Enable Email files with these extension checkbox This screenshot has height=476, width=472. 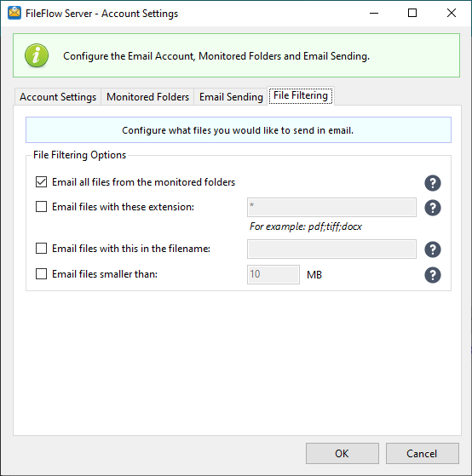pos(41,207)
